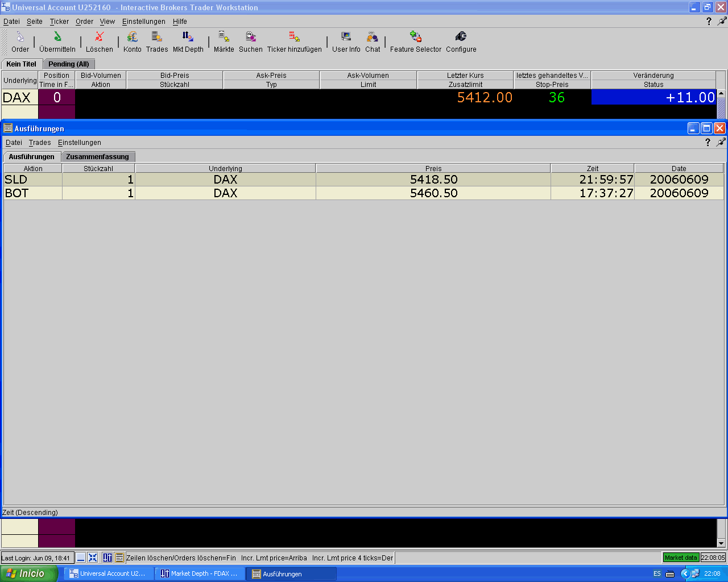This screenshot has height=582, width=728.
Task: Click the +11.00 change cell
Action: [x=653, y=97]
